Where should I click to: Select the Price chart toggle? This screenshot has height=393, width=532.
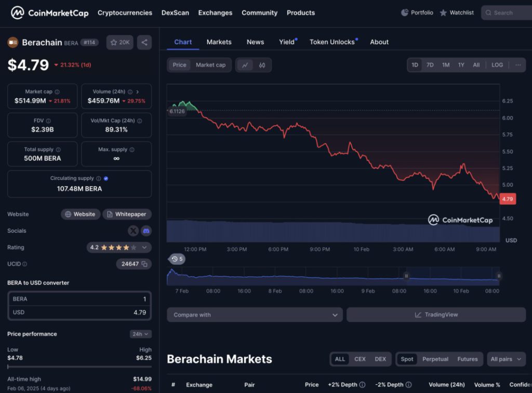tap(179, 65)
